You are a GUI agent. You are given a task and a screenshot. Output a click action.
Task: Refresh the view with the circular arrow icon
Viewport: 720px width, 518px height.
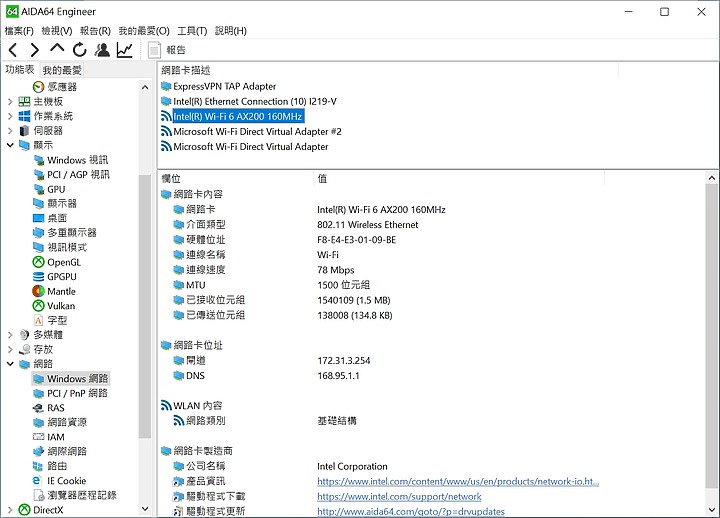[x=79, y=50]
